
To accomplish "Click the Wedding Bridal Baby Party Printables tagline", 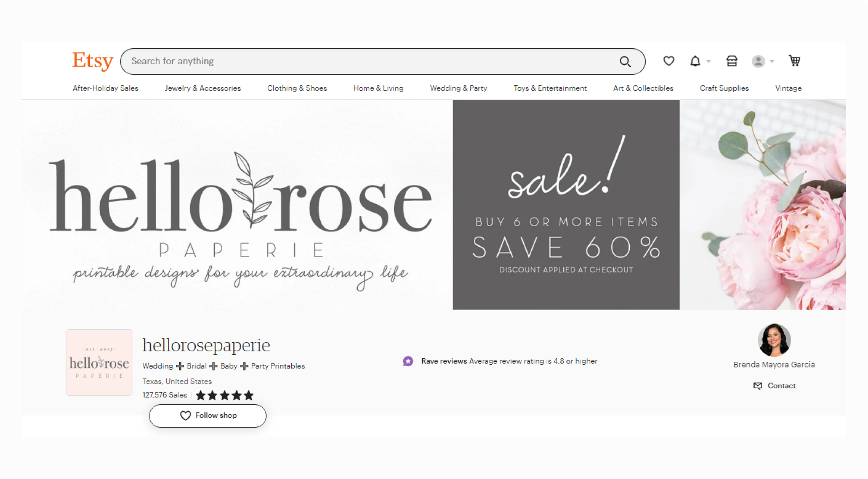I will click(x=224, y=366).
